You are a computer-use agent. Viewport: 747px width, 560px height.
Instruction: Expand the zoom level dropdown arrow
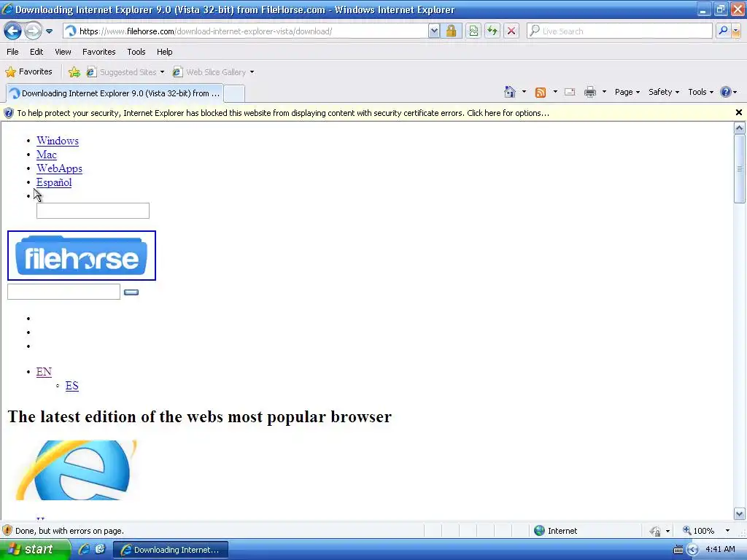(727, 531)
